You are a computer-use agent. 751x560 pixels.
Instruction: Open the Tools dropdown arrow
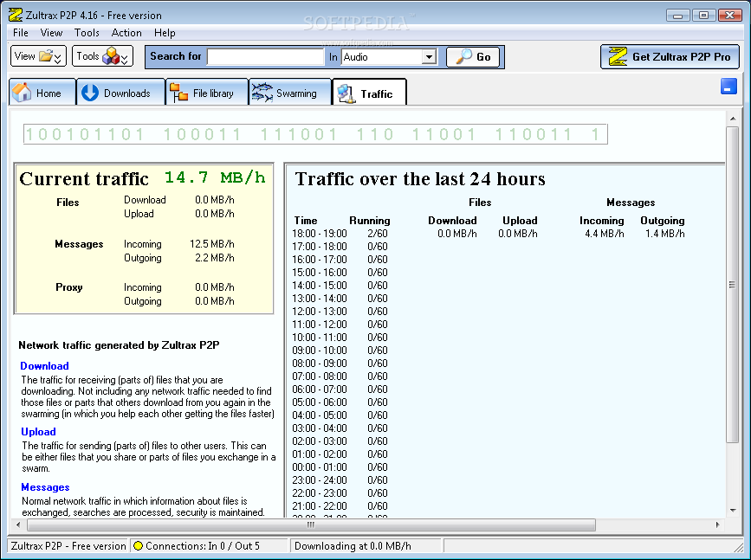[x=125, y=59]
